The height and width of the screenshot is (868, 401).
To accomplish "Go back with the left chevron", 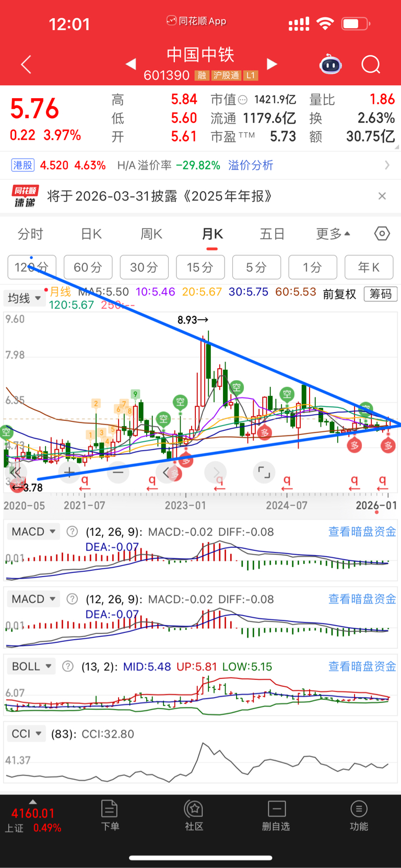I will pos(26,65).
